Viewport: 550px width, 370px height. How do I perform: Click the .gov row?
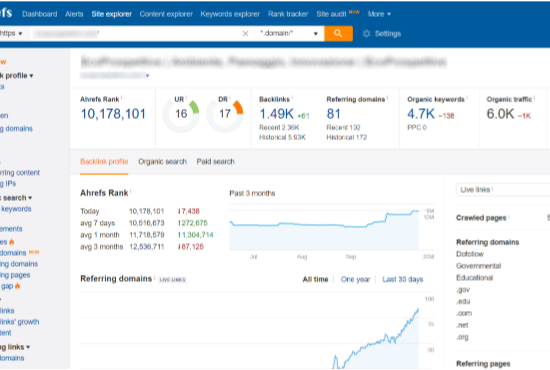point(463,290)
